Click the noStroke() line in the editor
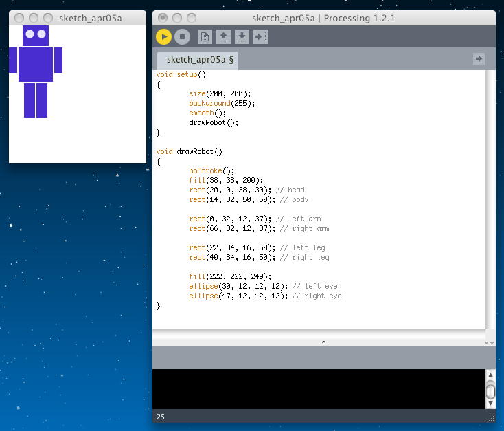The image size is (504, 431). coord(211,170)
